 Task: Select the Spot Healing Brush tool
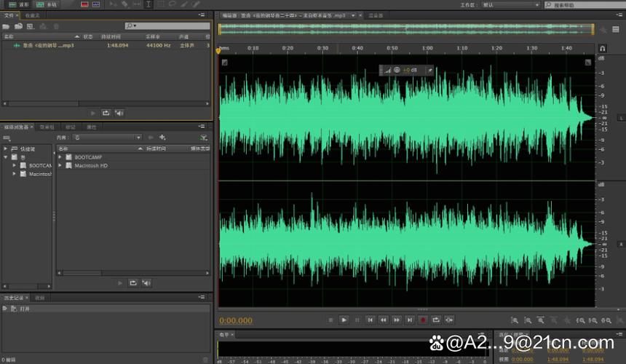[x=197, y=4]
